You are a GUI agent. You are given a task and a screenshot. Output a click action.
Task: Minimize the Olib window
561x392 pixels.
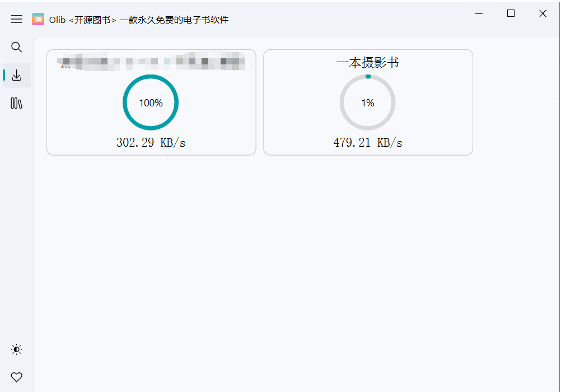479,13
